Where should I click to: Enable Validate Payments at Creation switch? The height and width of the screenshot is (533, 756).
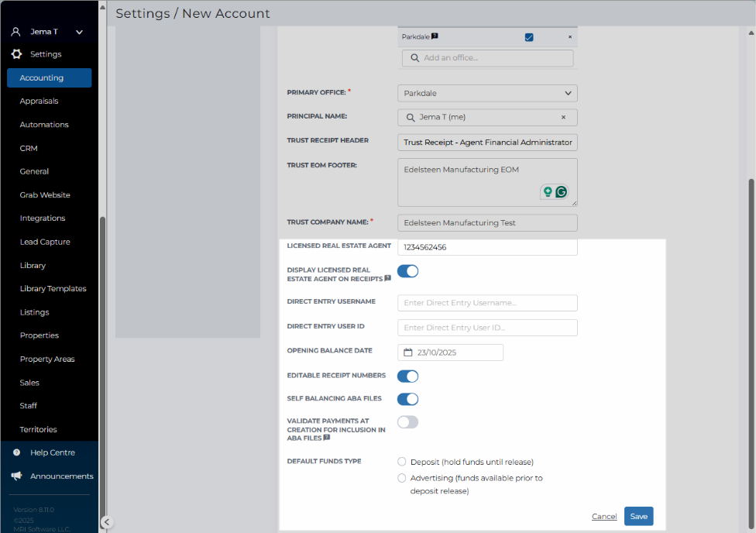408,422
